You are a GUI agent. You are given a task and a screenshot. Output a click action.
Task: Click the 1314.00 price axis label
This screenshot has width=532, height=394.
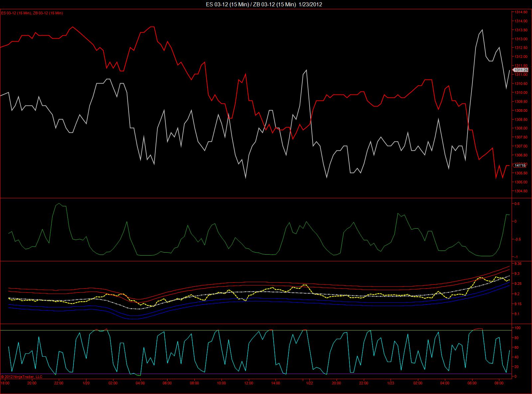coord(521,21)
